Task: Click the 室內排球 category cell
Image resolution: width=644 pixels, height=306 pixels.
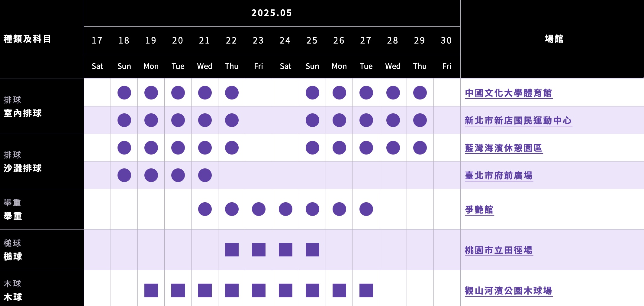Action: [42, 106]
